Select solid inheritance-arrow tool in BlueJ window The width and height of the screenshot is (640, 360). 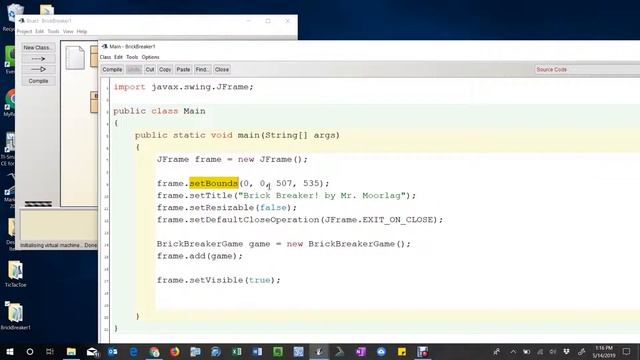(x=38, y=69)
